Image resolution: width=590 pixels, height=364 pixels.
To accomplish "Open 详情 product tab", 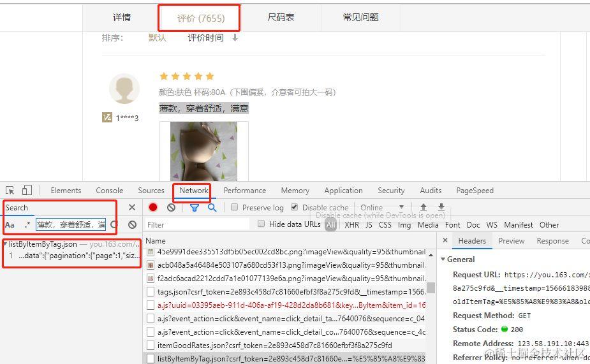I will coord(122,17).
